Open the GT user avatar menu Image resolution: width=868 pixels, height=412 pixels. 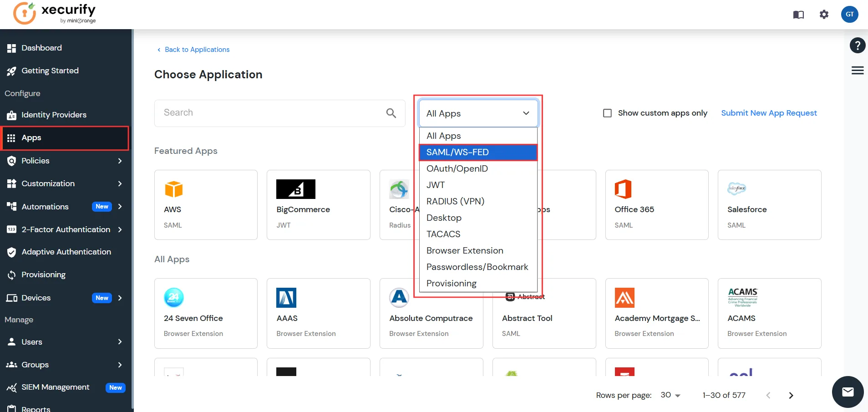[849, 14]
